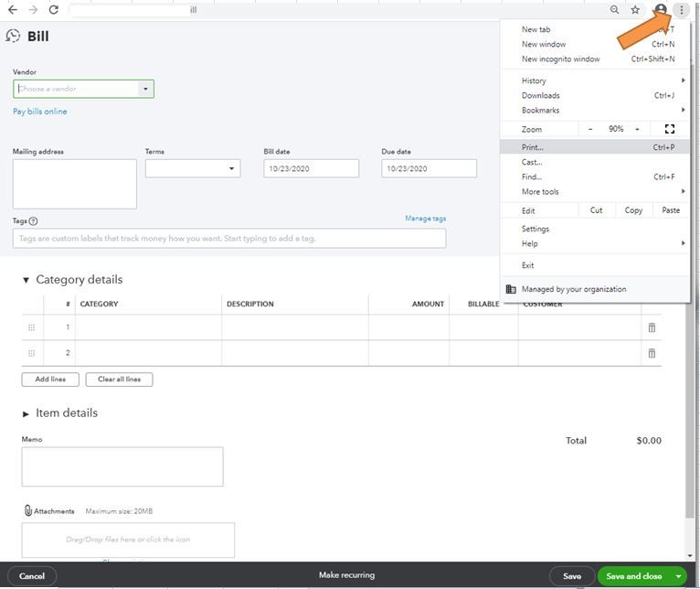Click the recent transactions clock icon beside Bill
Viewport: 700px width, 589px height.
pos(13,36)
